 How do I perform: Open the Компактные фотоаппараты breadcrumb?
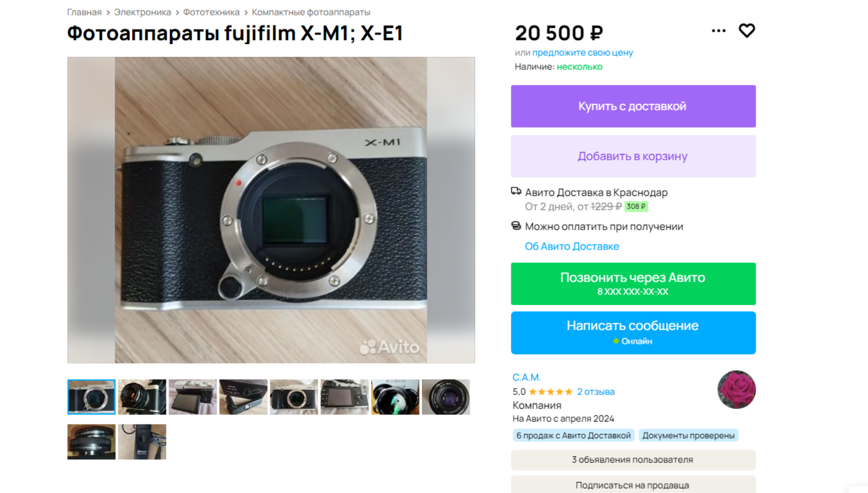point(311,12)
